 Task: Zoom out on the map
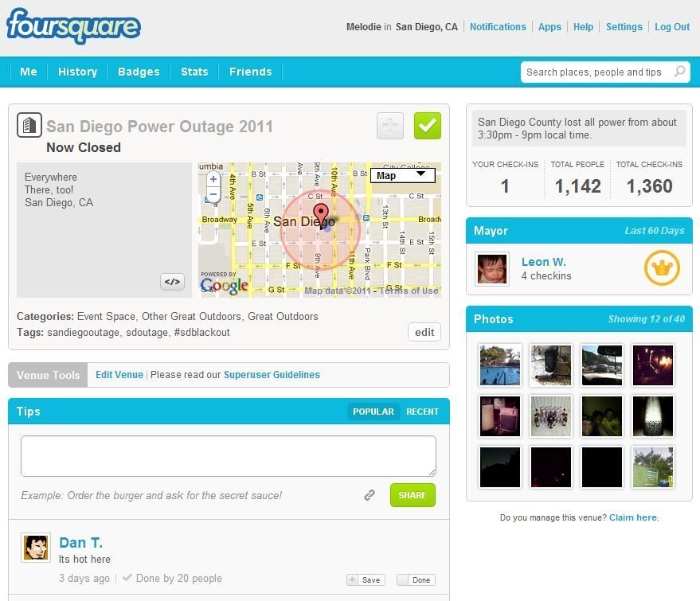[x=213, y=194]
